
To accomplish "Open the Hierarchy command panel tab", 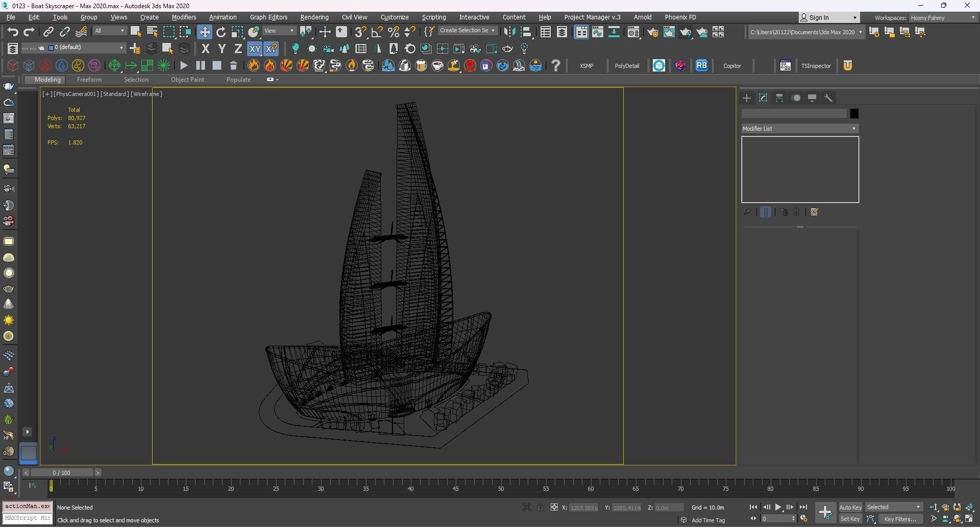I will [x=779, y=98].
